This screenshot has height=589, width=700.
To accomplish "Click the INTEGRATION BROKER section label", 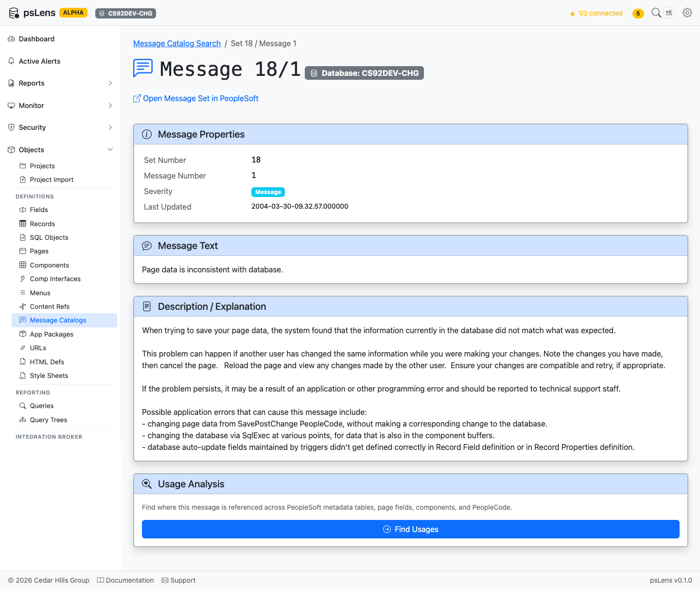I will tap(49, 437).
